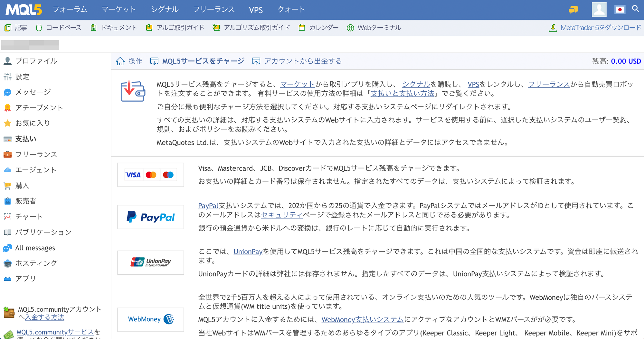
Task: Open the chat messages icon in header
Action: (x=573, y=10)
